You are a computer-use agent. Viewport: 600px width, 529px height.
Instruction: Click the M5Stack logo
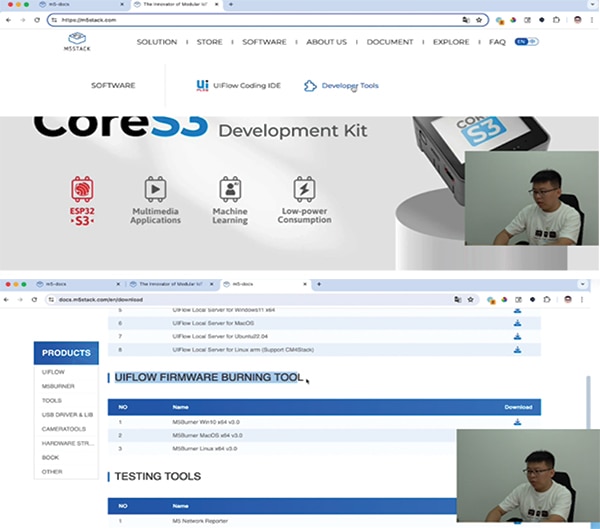point(77,42)
